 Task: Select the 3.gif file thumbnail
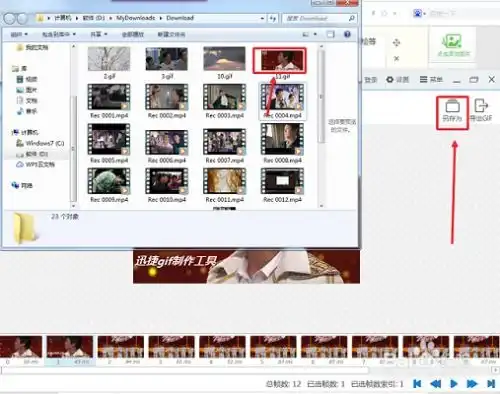click(167, 59)
